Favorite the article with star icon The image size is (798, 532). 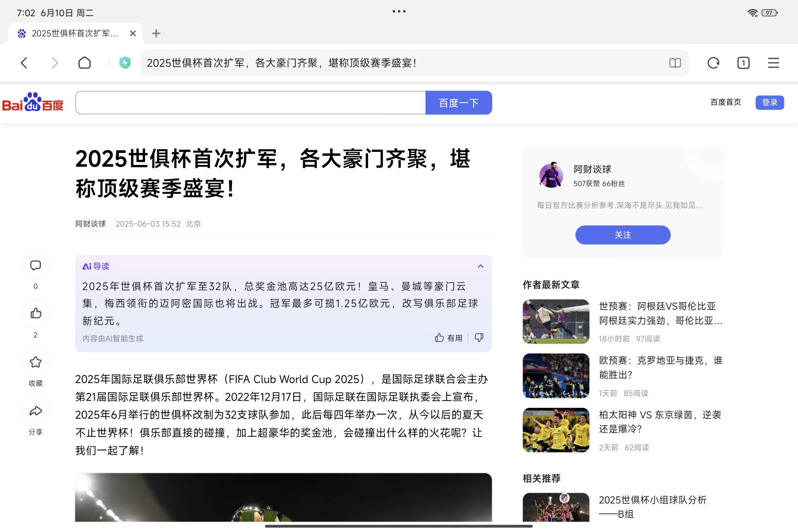pyautogui.click(x=36, y=362)
